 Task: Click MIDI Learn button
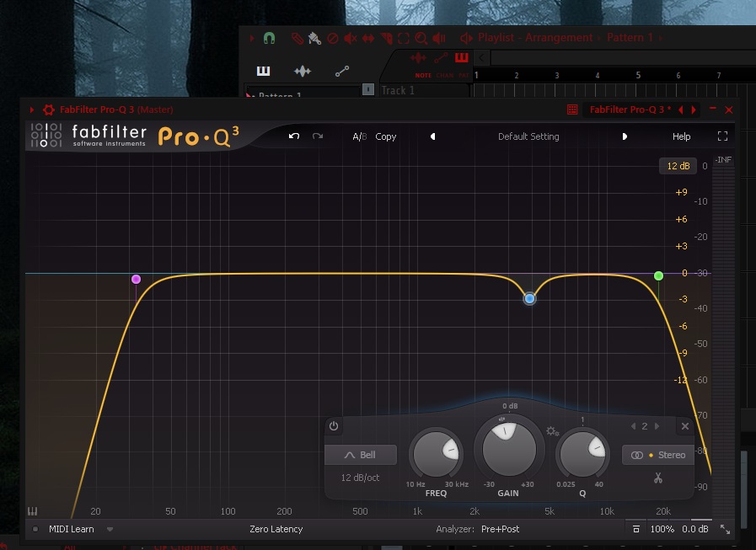coord(72,529)
